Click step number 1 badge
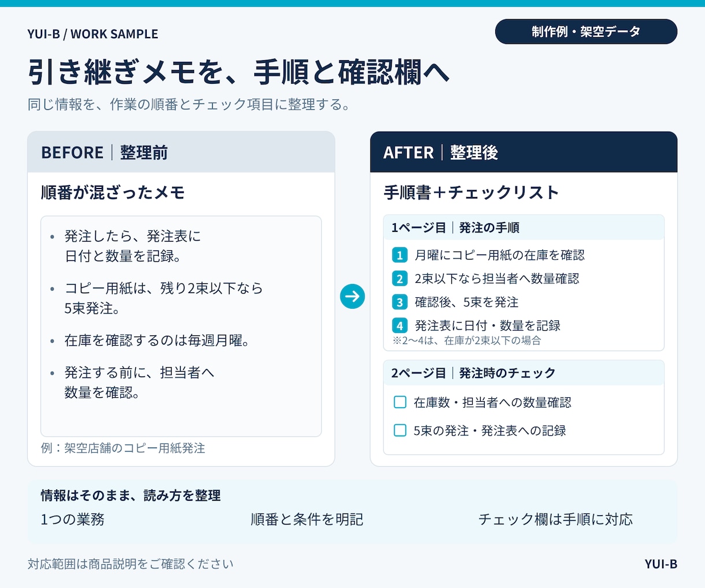Image resolution: width=705 pixels, height=588 pixels. click(x=399, y=255)
